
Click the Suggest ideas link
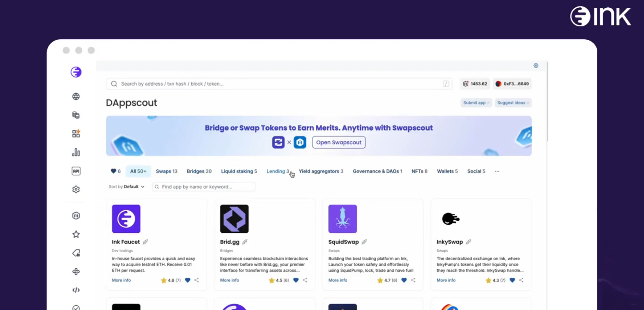coord(513,103)
